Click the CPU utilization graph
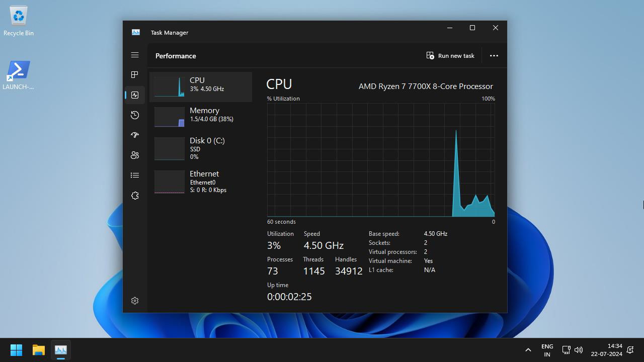This screenshot has height=362, width=644. coord(381,159)
